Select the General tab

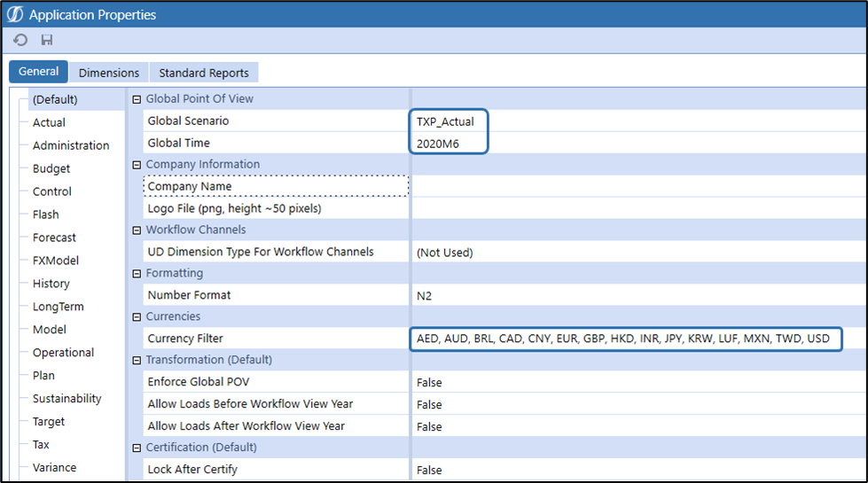coord(38,72)
